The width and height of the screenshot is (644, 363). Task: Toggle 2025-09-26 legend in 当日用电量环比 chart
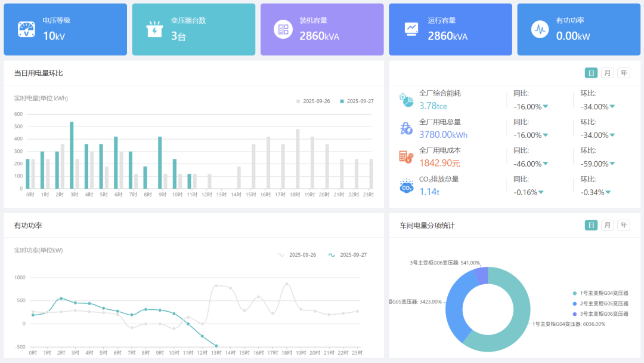(x=313, y=101)
